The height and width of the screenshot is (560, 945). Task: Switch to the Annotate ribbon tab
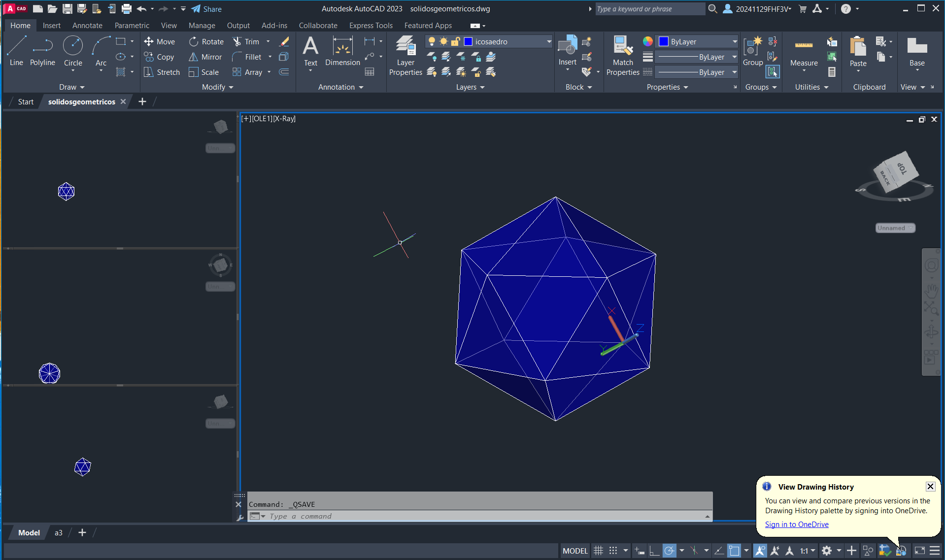tap(87, 26)
